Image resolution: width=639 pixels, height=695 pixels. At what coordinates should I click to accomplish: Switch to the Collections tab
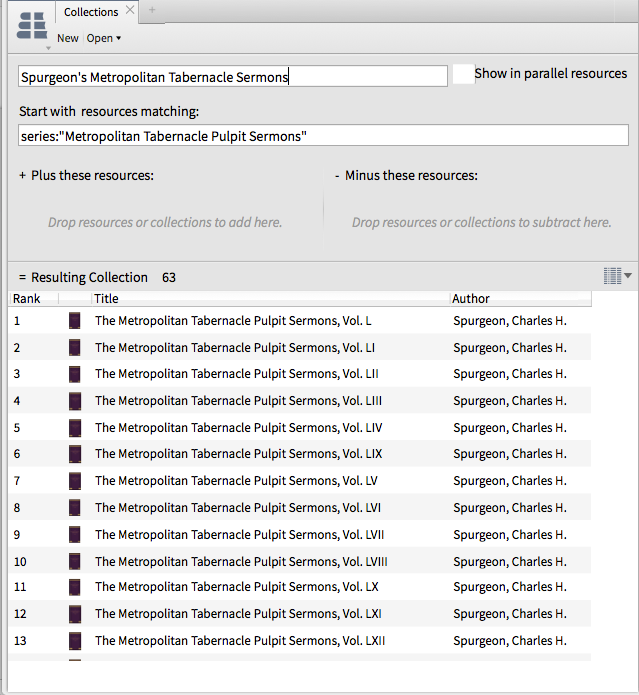(x=91, y=12)
